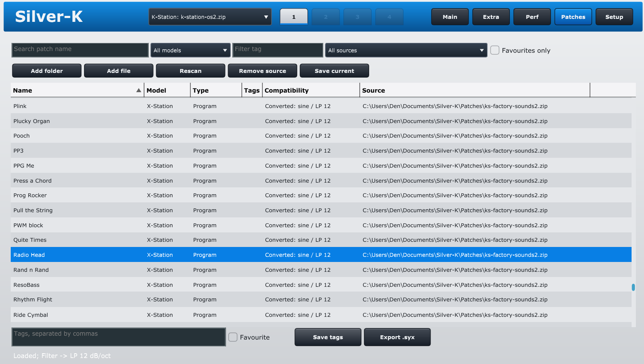Viewport: 644px width, 364px height.
Task: Select part 2 button
Action: (x=325, y=17)
